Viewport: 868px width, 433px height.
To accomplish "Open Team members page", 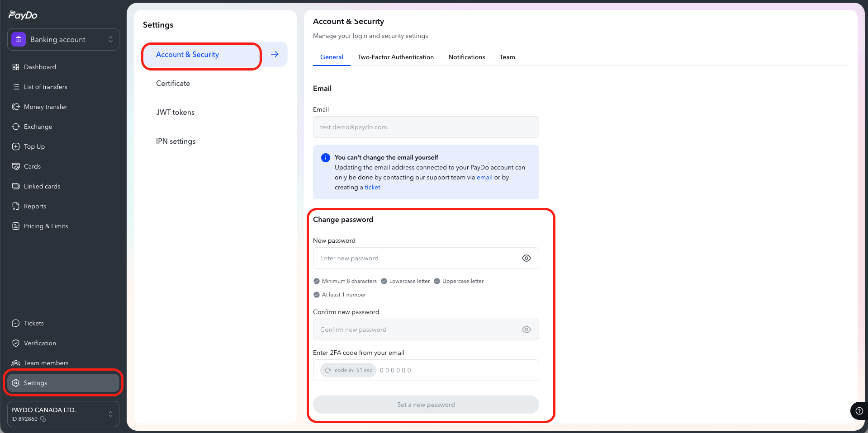I will click(63, 363).
